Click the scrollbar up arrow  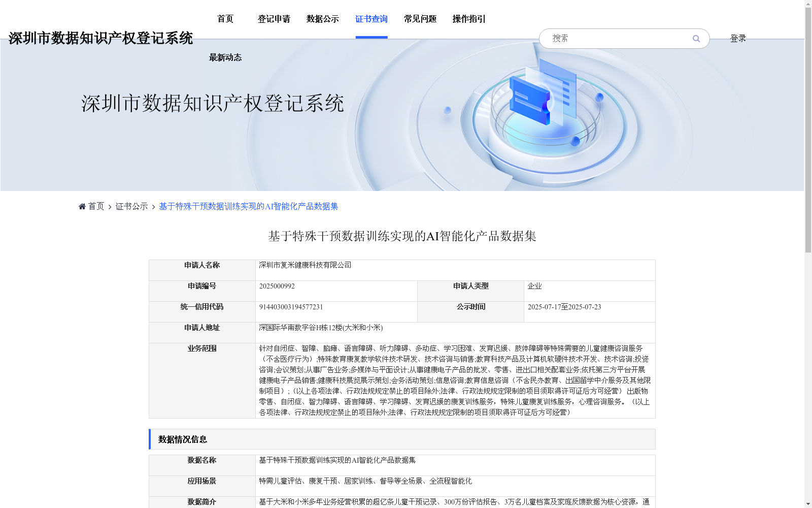click(808, 4)
